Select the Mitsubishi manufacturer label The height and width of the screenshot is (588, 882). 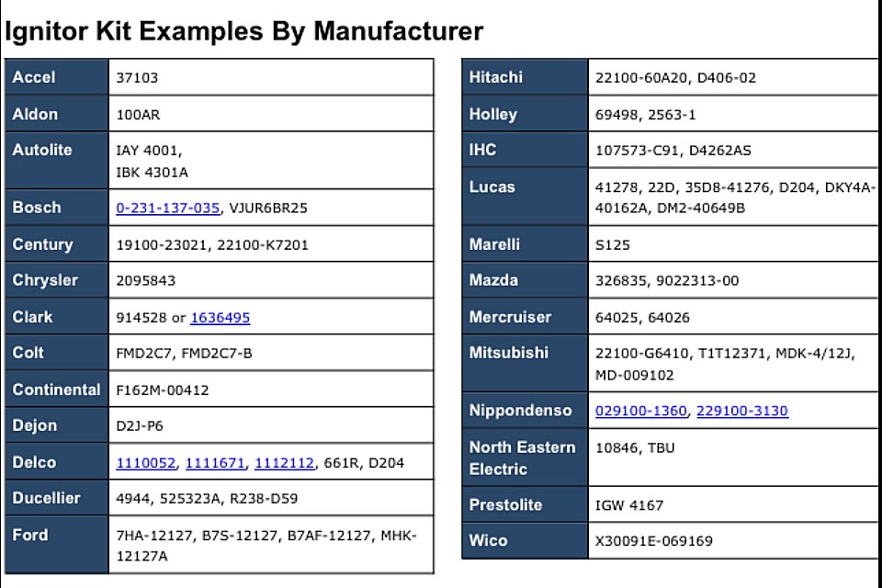508,353
